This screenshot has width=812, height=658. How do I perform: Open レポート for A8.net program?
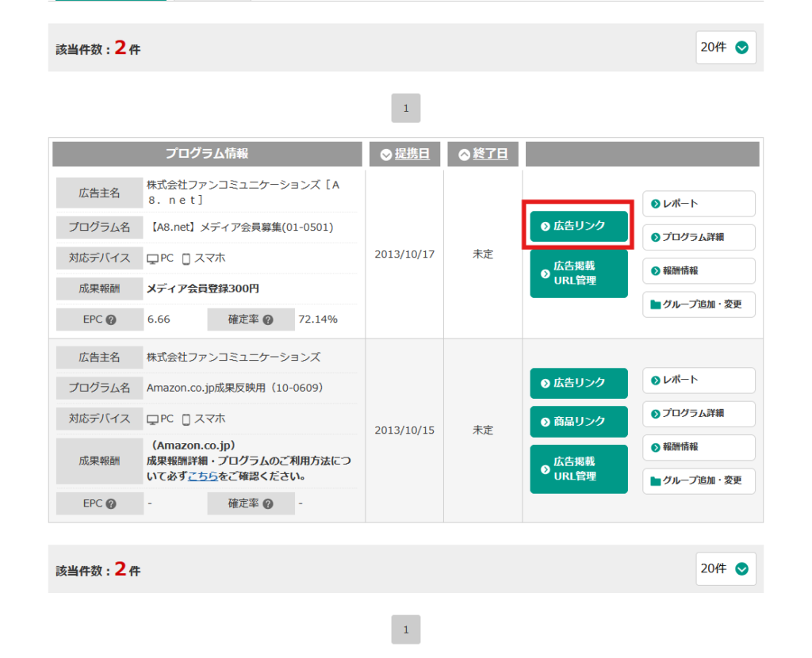coord(699,204)
